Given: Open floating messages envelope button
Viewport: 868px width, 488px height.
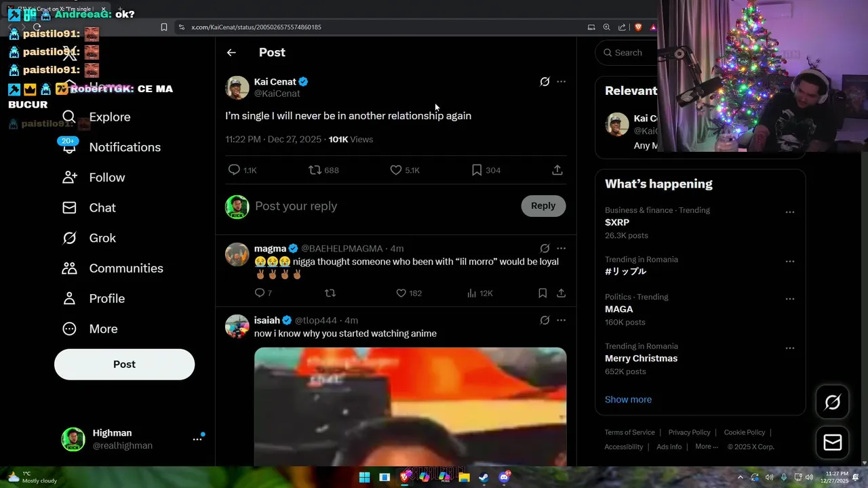Looking at the screenshot, I should pos(833,443).
